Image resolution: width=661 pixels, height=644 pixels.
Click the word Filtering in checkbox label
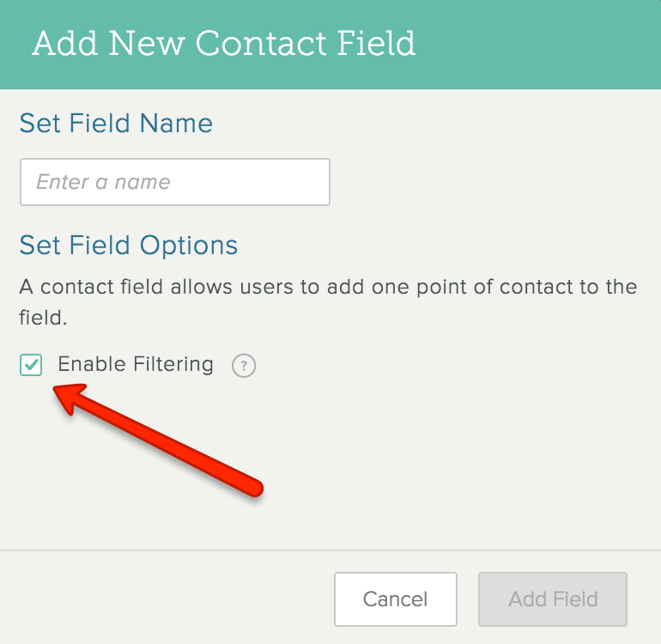pos(173,364)
